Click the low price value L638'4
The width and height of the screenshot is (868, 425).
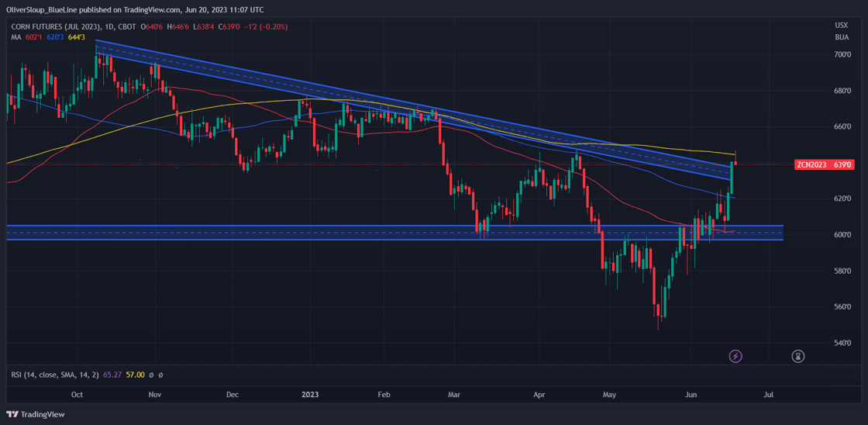pos(202,26)
